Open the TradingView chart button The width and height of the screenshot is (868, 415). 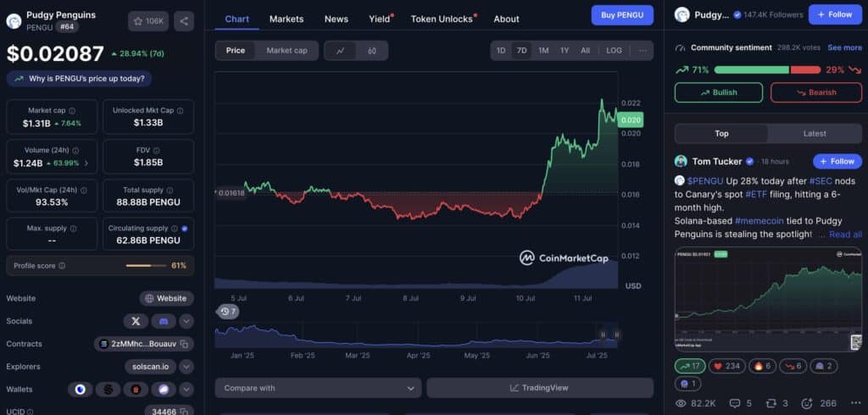click(x=540, y=388)
